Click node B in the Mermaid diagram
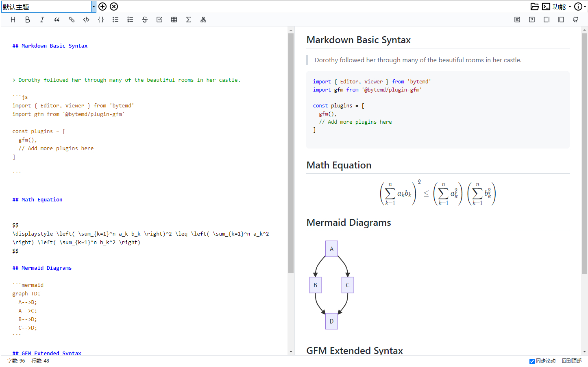This screenshot has width=588, height=367. 315,285
